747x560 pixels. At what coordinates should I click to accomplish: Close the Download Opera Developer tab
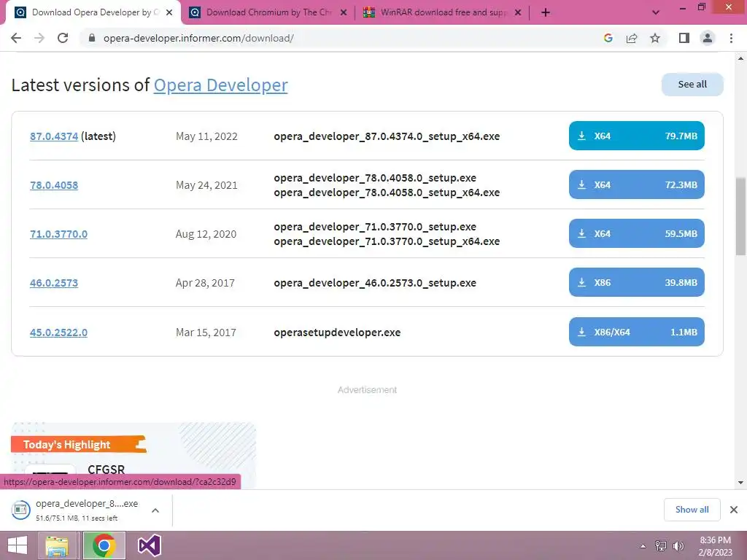pos(169,12)
